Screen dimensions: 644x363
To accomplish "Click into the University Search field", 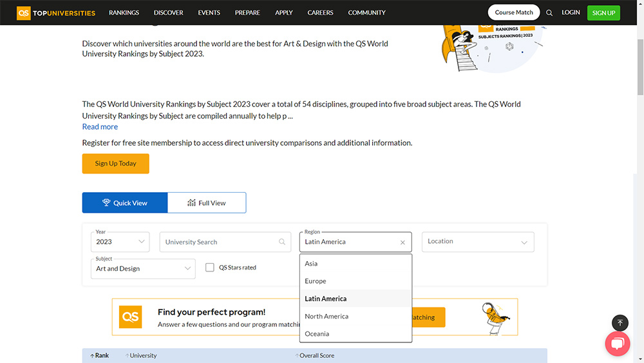I will coord(225,242).
